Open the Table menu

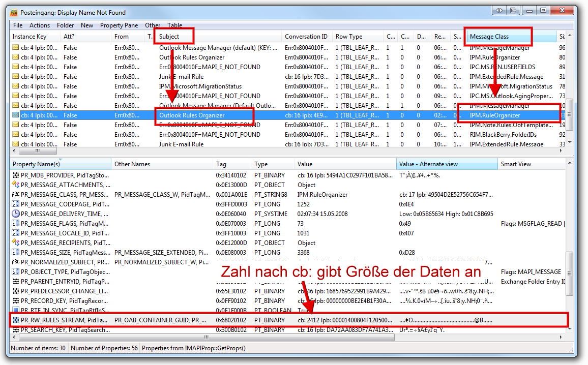tap(175, 25)
